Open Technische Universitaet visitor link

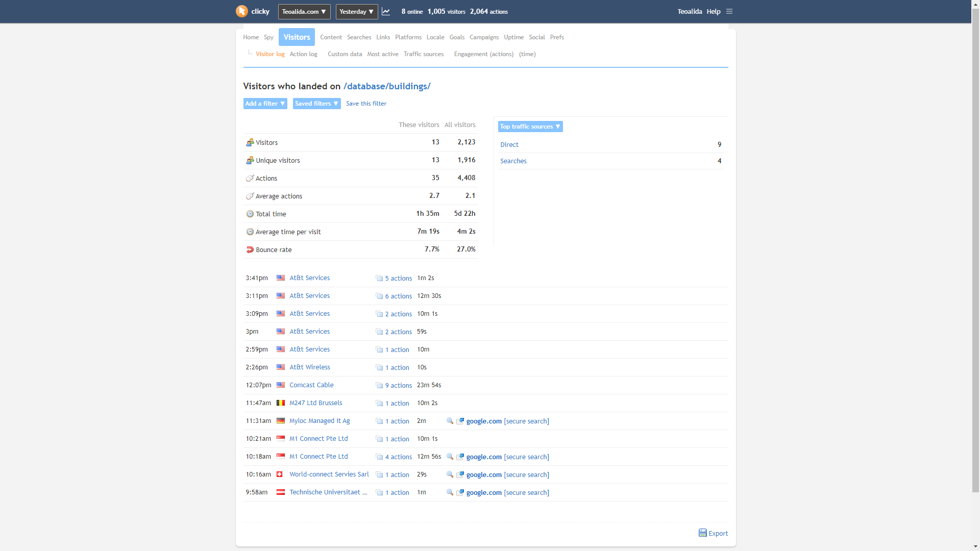(x=328, y=492)
